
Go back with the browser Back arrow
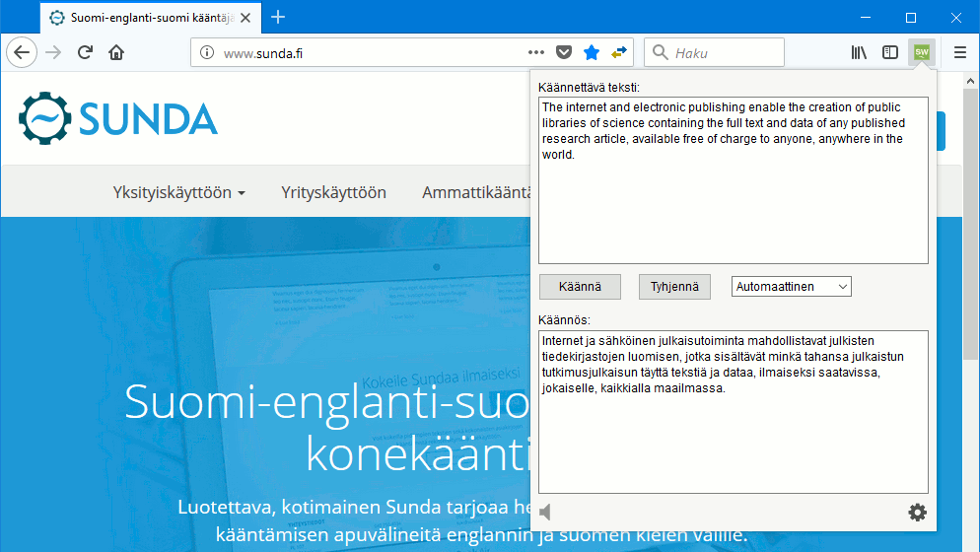tap(22, 52)
